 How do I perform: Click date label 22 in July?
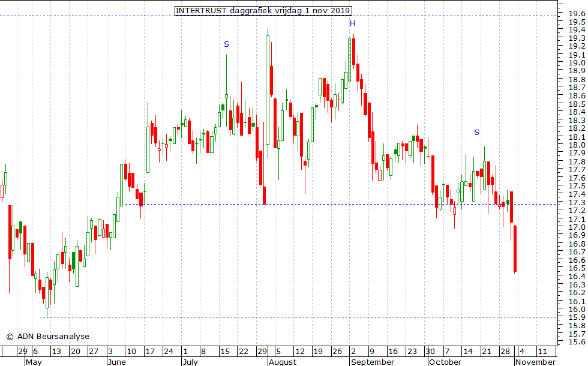point(244,352)
